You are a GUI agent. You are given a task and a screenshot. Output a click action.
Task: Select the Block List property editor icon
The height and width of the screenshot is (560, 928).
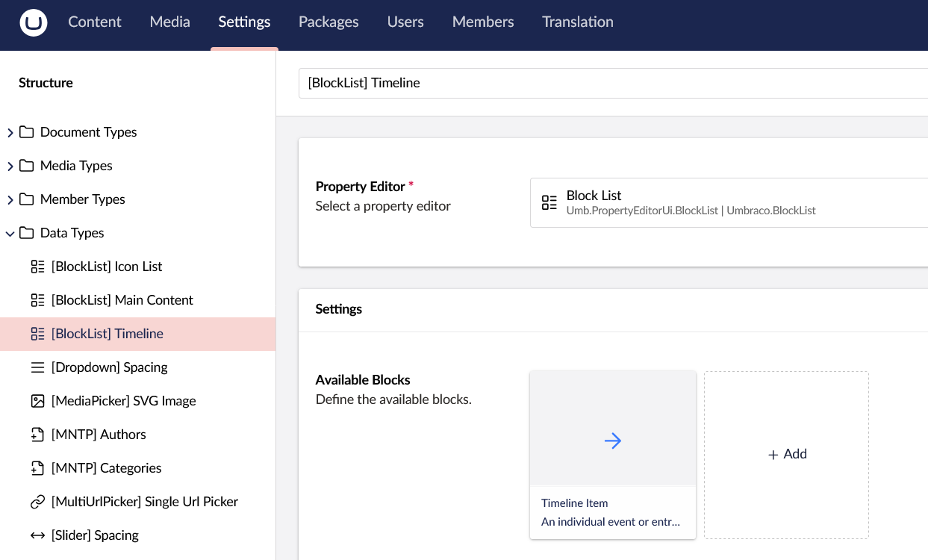click(x=549, y=202)
